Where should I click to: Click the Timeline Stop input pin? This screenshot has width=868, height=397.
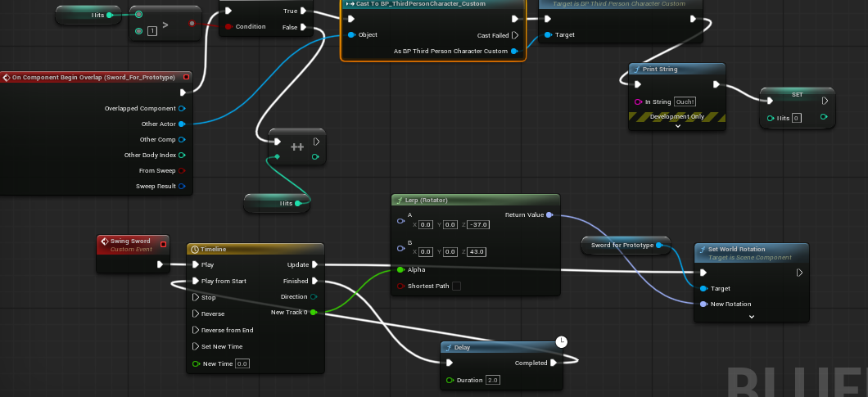[x=196, y=297]
